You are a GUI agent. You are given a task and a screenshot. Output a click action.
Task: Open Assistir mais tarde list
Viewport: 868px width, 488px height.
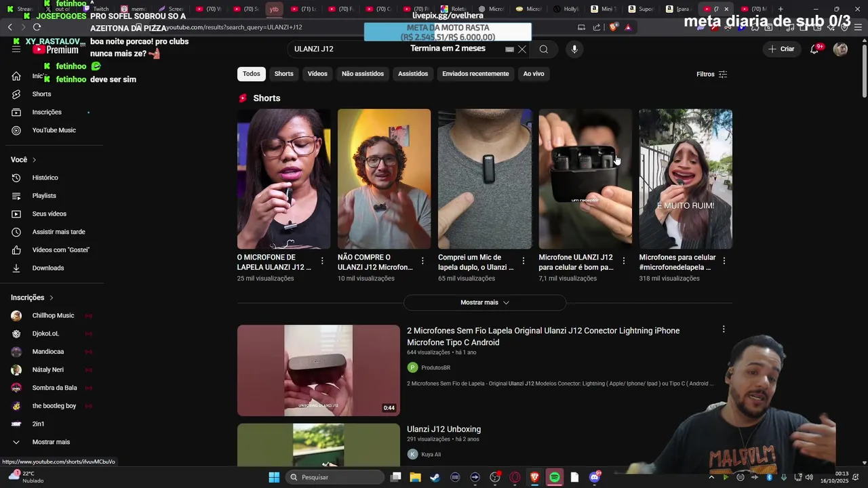pos(59,232)
